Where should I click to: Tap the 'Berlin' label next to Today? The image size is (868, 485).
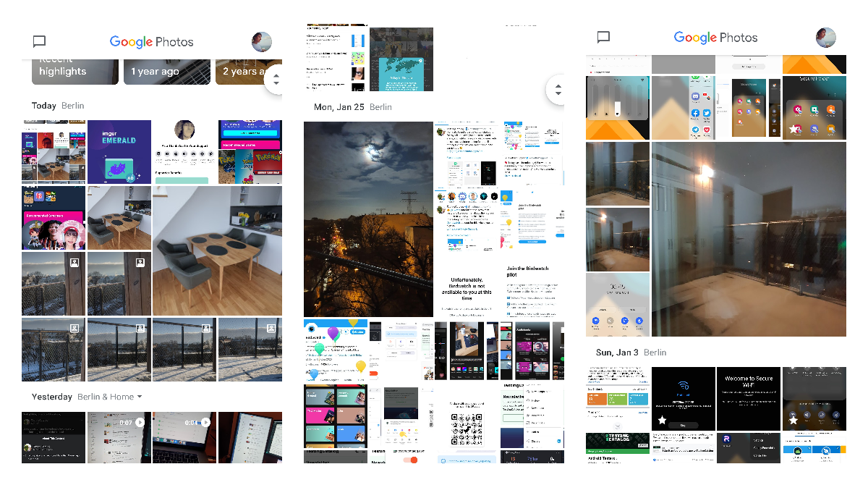tap(72, 105)
